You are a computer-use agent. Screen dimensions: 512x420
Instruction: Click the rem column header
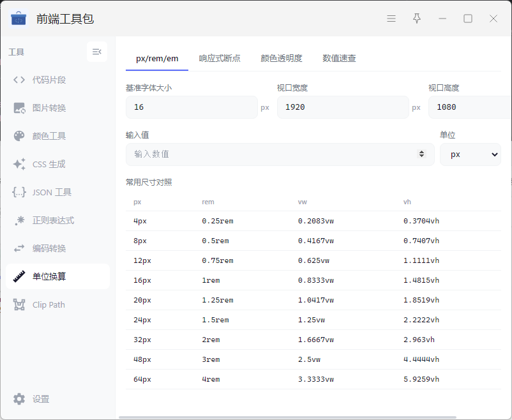(208, 202)
